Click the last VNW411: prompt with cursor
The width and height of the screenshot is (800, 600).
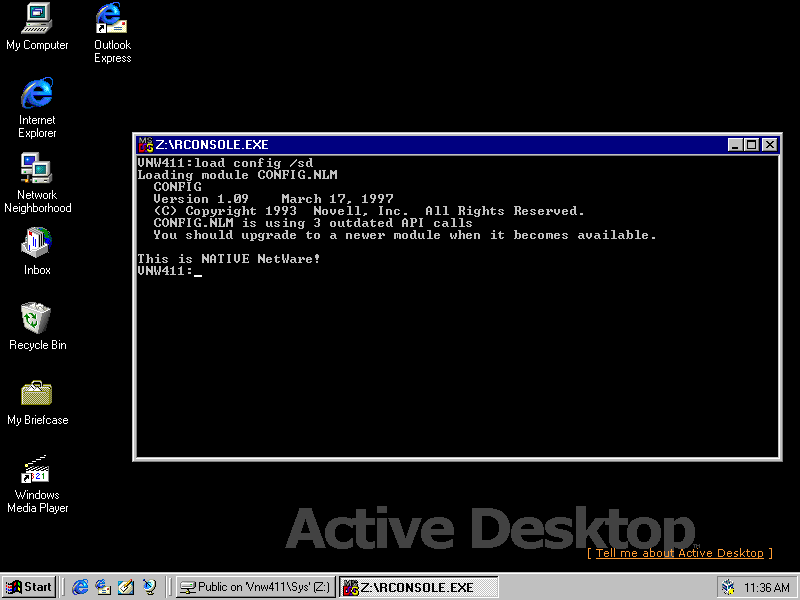[x=170, y=271]
